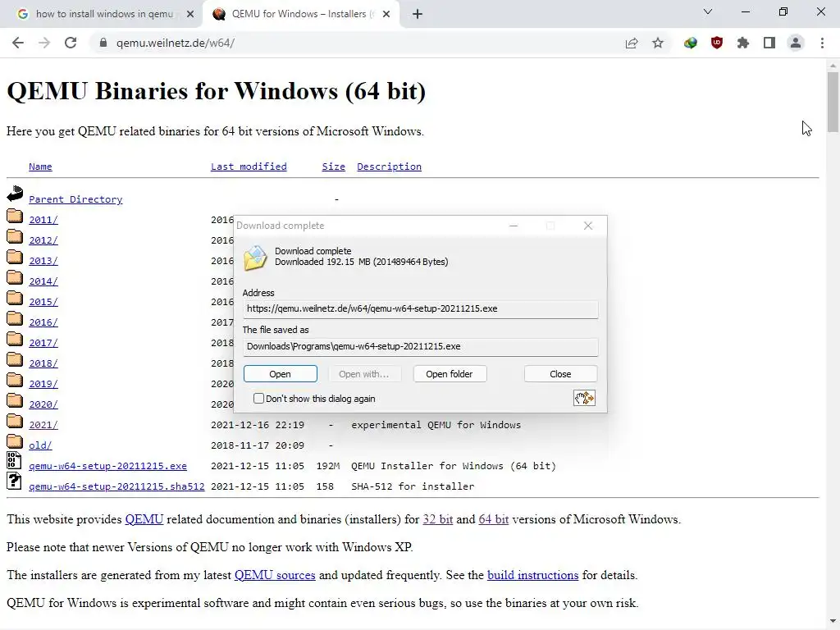
Task: Open the 2017/ folder link
Action: tap(43, 343)
